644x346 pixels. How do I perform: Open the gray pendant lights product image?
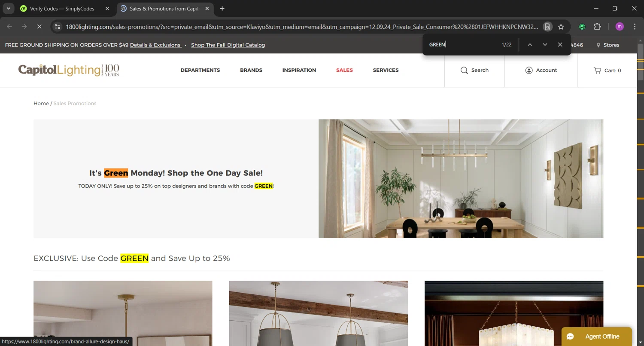318,313
